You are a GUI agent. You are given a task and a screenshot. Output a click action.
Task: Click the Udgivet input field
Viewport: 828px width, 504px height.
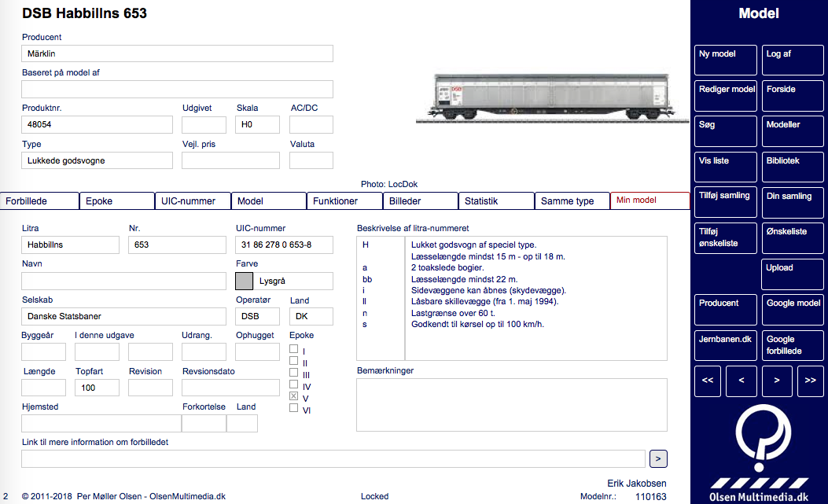[204, 125]
